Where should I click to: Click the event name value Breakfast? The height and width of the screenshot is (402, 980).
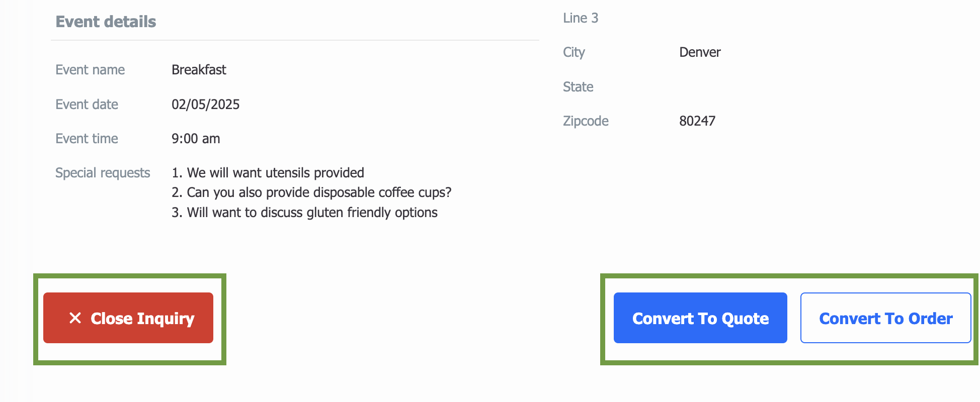(x=199, y=70)
